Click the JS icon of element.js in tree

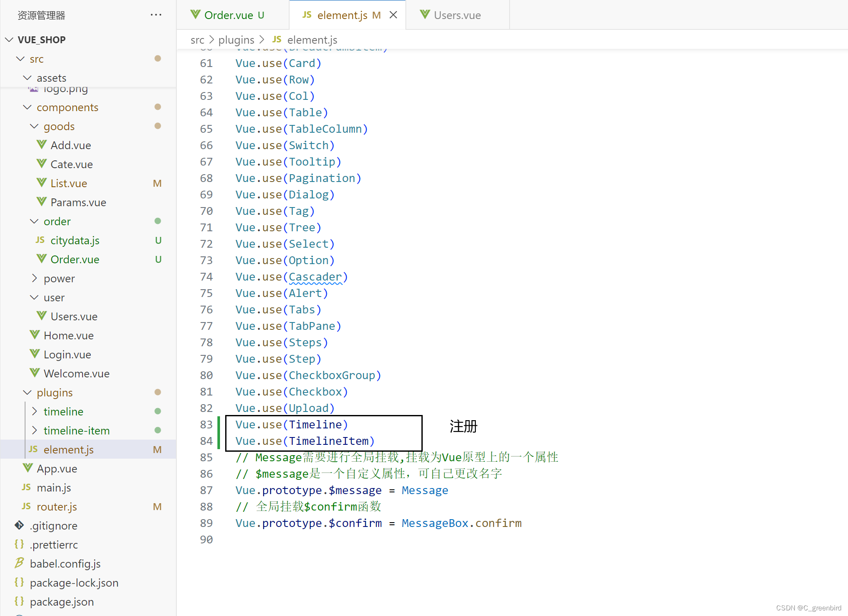33,449
